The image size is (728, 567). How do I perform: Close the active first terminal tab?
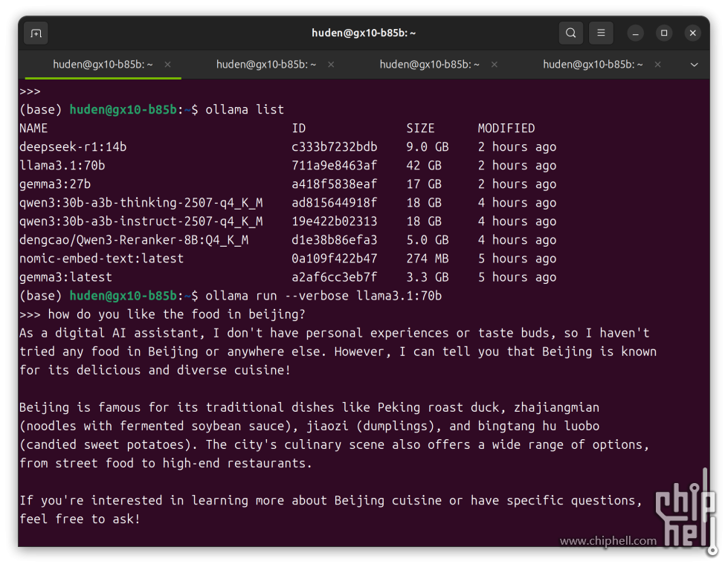tap(167, 65)
